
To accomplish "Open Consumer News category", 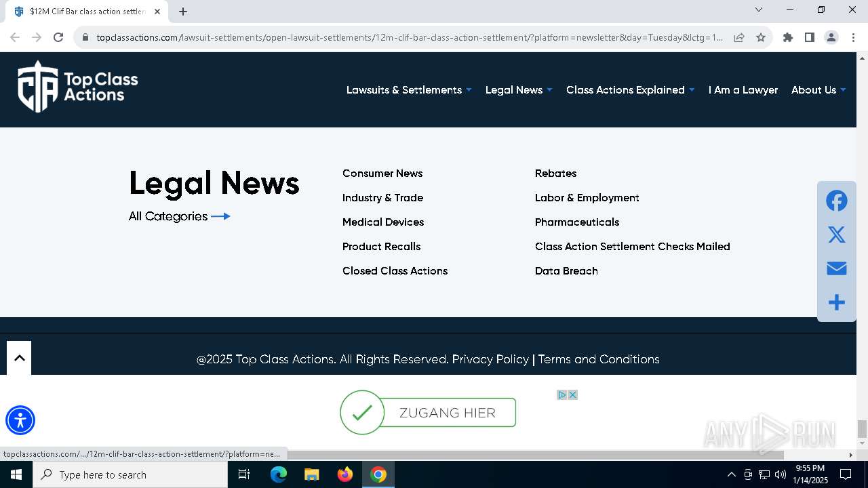I will click(382, 174).
